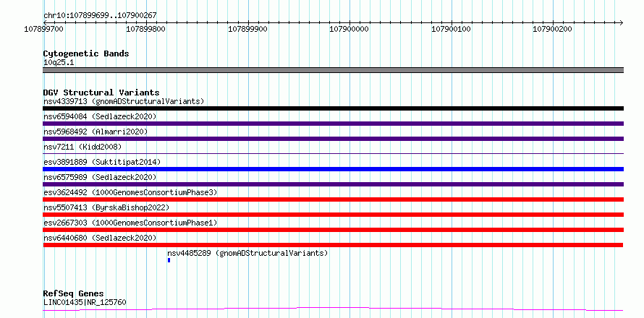Image resolution: width=644 pixels, height=318 pixels.
Task: Click the magenta LINC01435 gene line
Action: click(333, 309)
